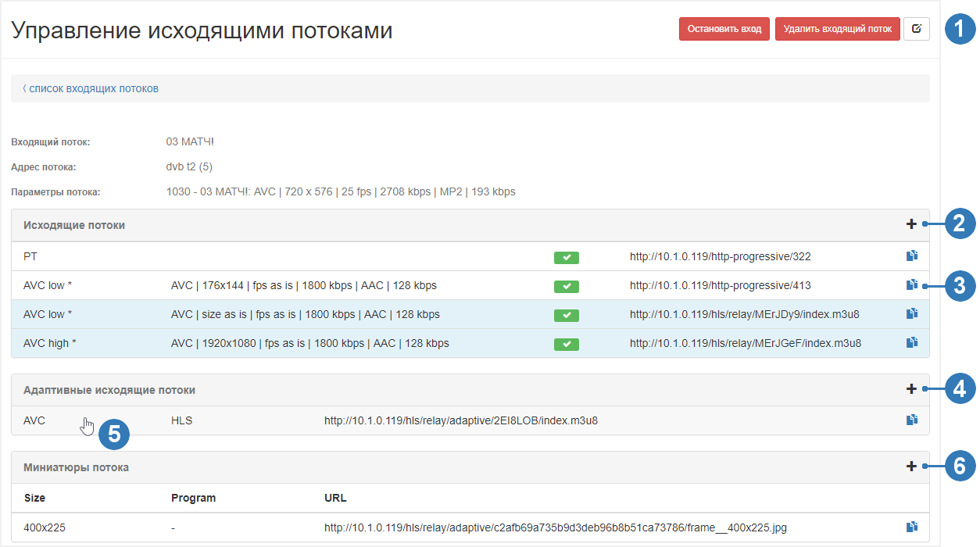The height and width of the screenshot is (547, 980).
Task: Click HLS type in adaptive stream row
Action: pos(181,420)
